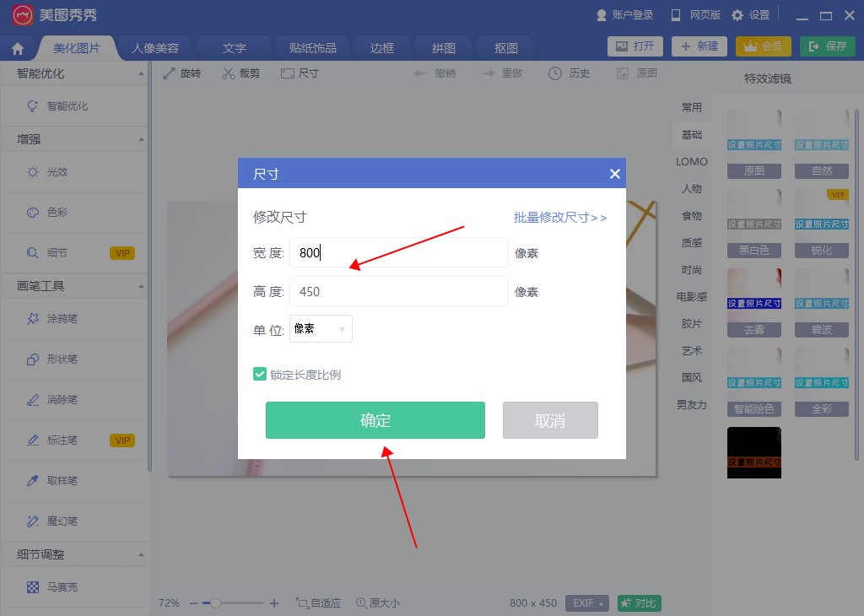The image size is (864, 616).
Task: Open the unit dropdown in size dialog
Action: [x=321, y=329]
